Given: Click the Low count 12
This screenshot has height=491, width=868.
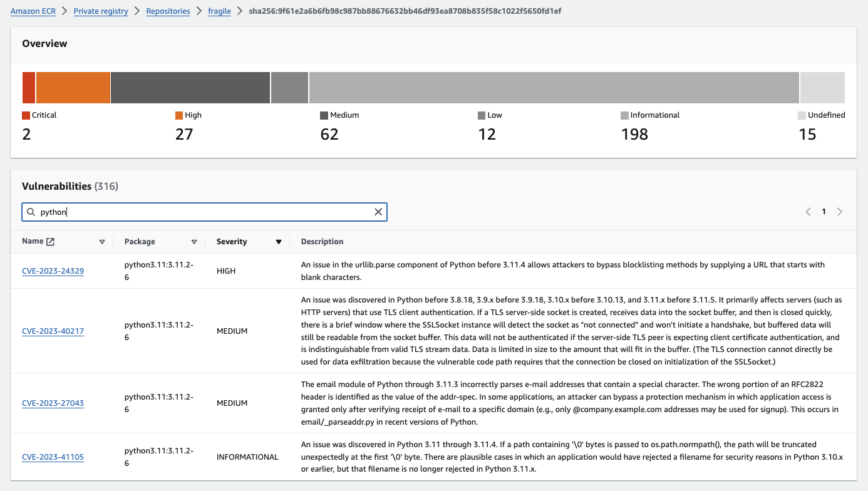Looking at the screenshot, I should coord(487,134).
